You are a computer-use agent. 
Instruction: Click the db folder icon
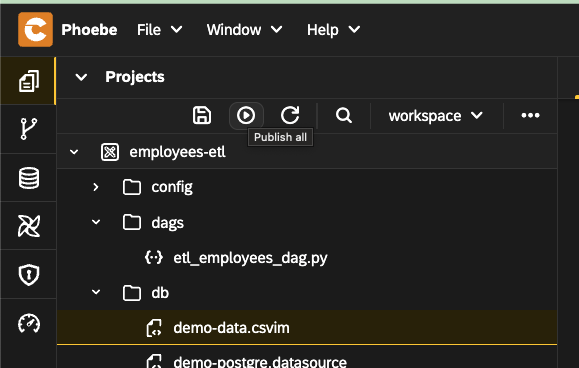(132, 293)
